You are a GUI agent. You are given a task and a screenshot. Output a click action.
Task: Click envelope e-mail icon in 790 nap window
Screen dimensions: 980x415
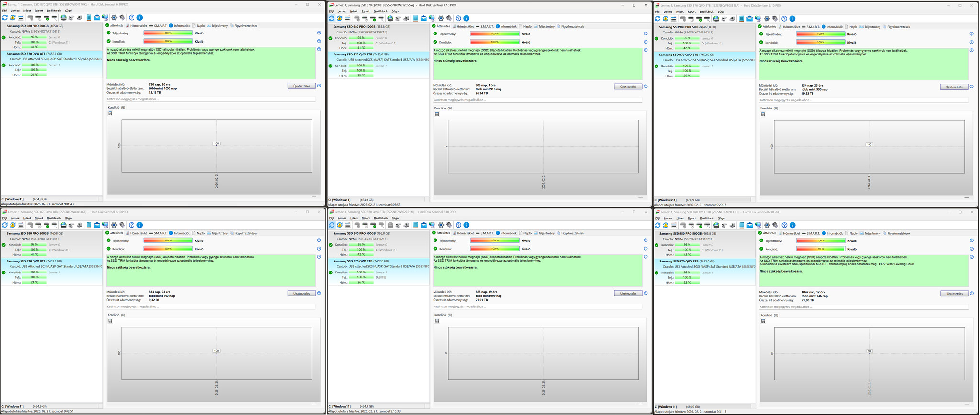click(97, 18)
